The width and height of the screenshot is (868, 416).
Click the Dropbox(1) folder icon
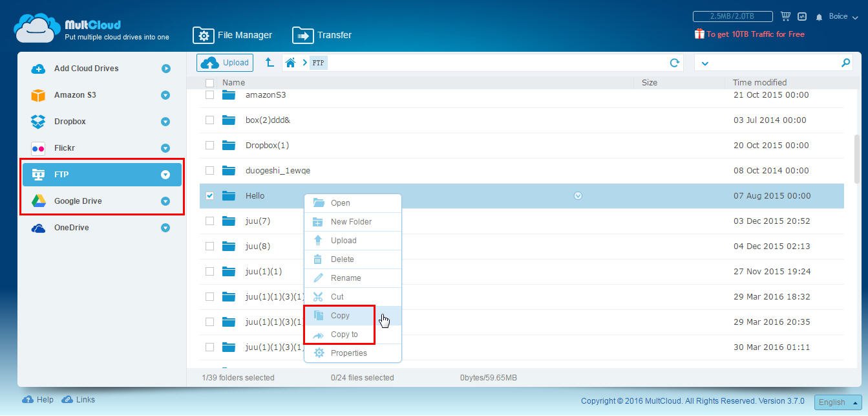pos(229,145)
